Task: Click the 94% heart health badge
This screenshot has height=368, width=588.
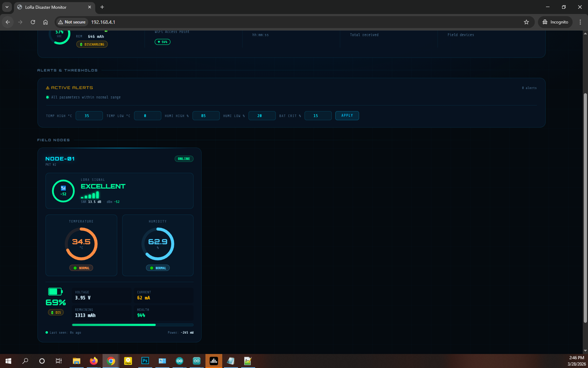Action: 162,42
